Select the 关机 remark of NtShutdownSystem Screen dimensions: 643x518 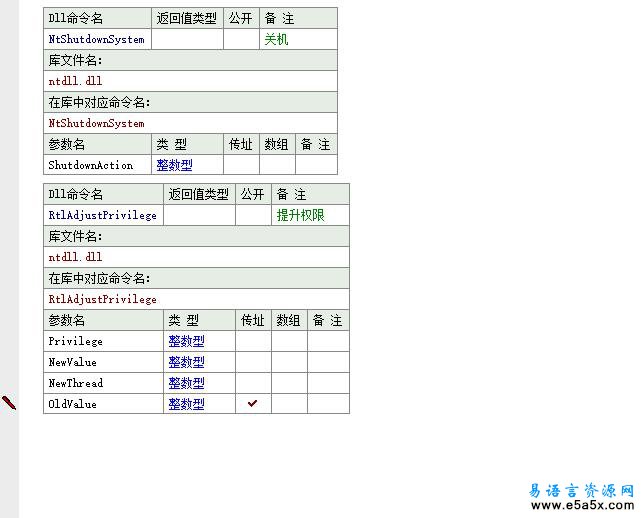coord(276,39)
